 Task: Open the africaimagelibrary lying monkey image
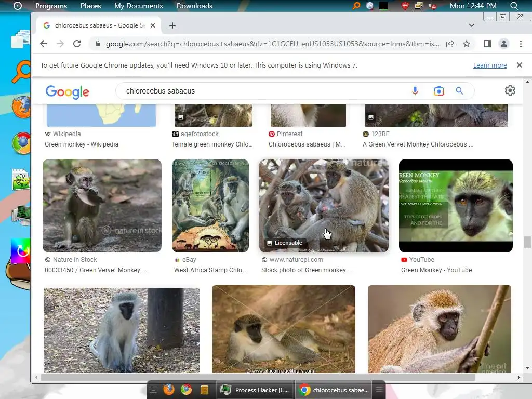[283, 329]
